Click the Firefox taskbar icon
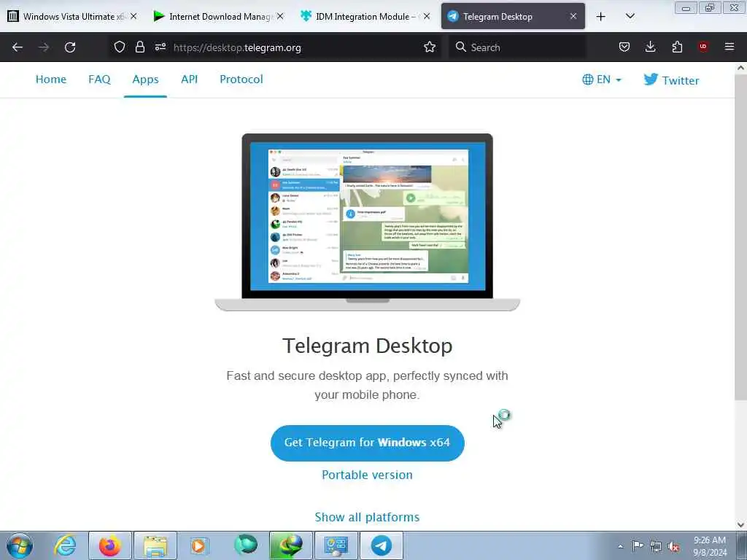 coord(109,545)
